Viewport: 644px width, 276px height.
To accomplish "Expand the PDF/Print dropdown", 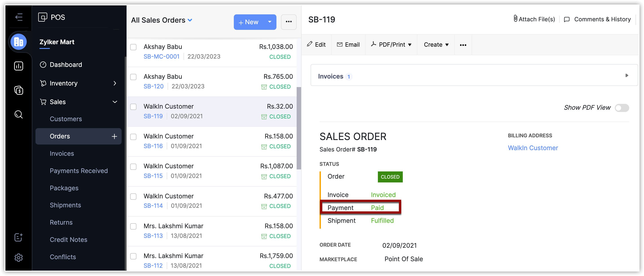I will click(392, 45).
